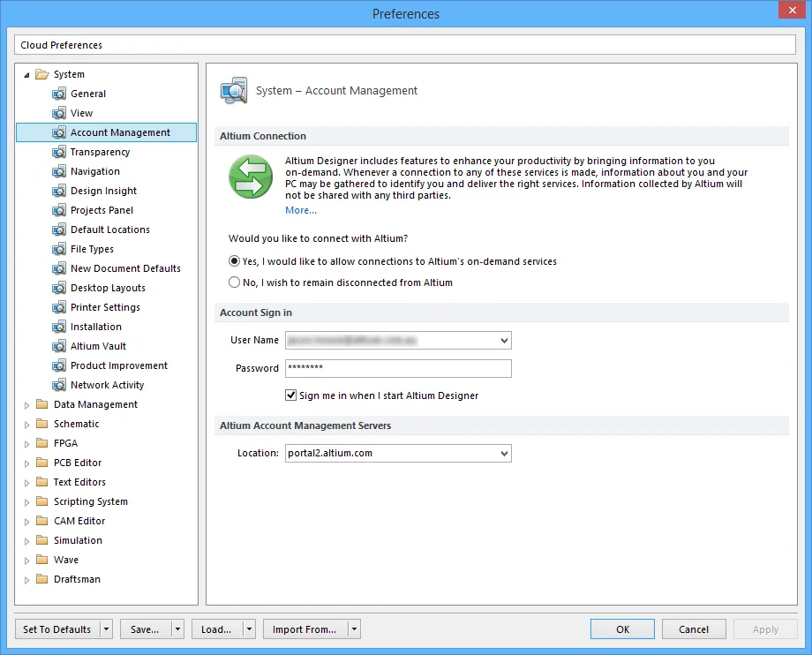Click the Import From... button

click(305, 629)
